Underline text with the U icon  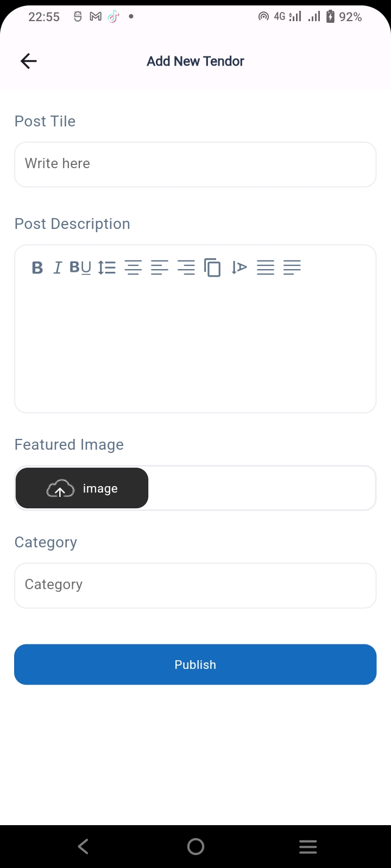pos(86,267)
